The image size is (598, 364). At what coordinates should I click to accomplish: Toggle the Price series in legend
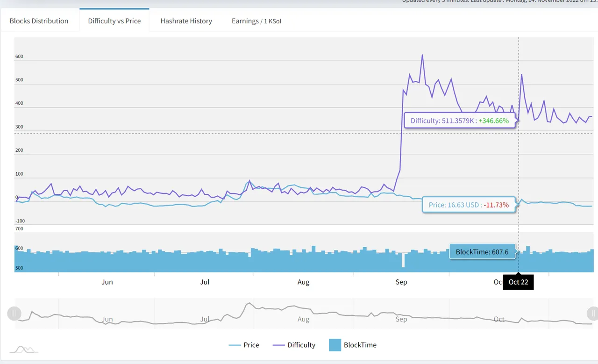point(244,345)
